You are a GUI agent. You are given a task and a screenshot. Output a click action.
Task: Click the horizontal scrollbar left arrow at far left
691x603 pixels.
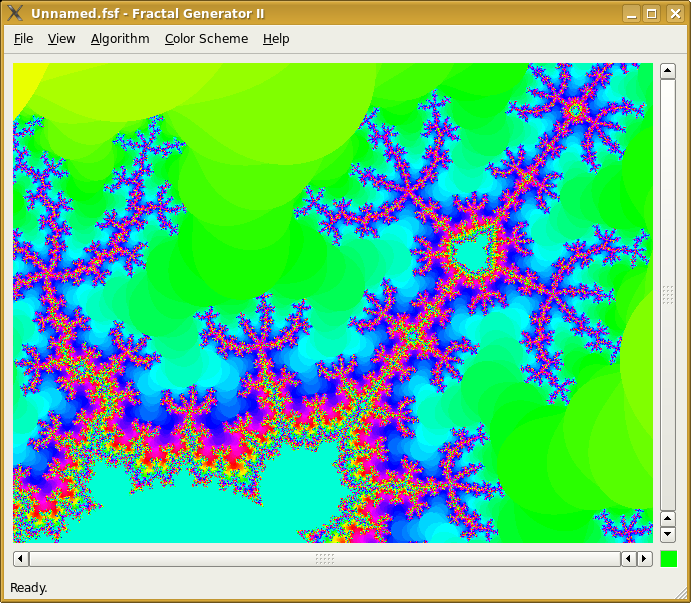[21, 559]
